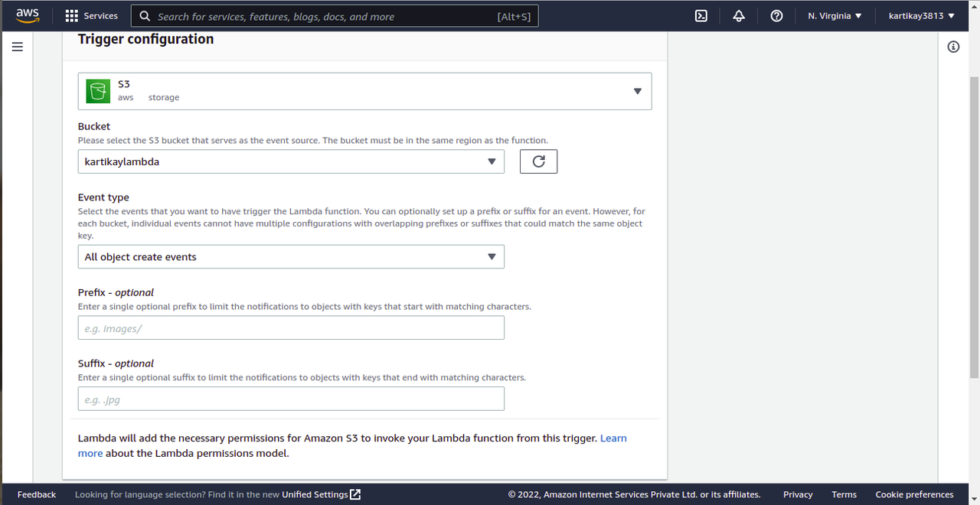Image resolution: width=980 pixels, height=505 pixels.
Task: Open the notifications bell
Action: 739,15
